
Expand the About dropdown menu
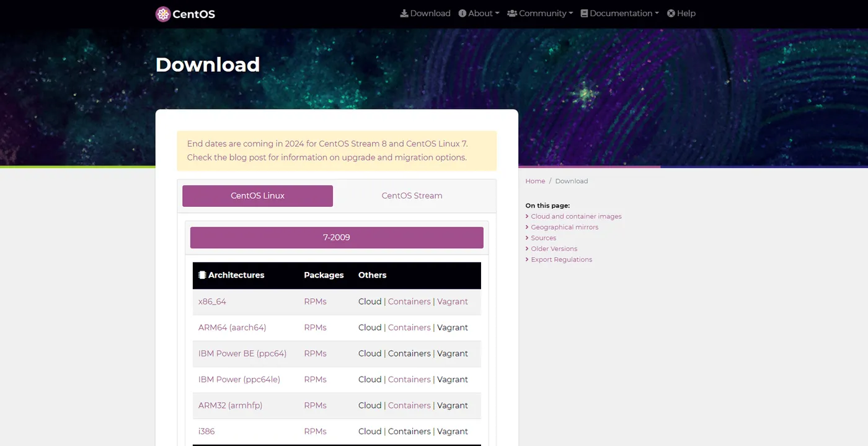tap(479, 13)
